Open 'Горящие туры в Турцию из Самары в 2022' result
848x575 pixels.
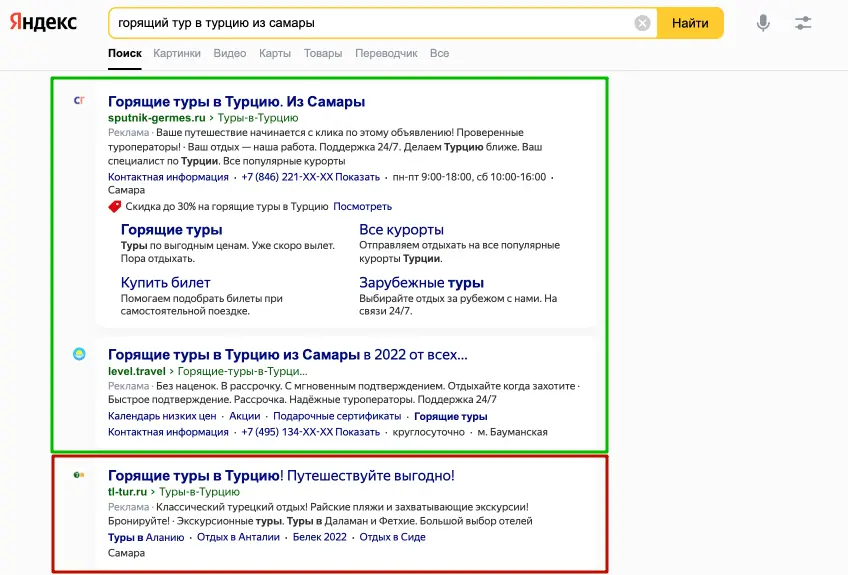click(288, 355)
